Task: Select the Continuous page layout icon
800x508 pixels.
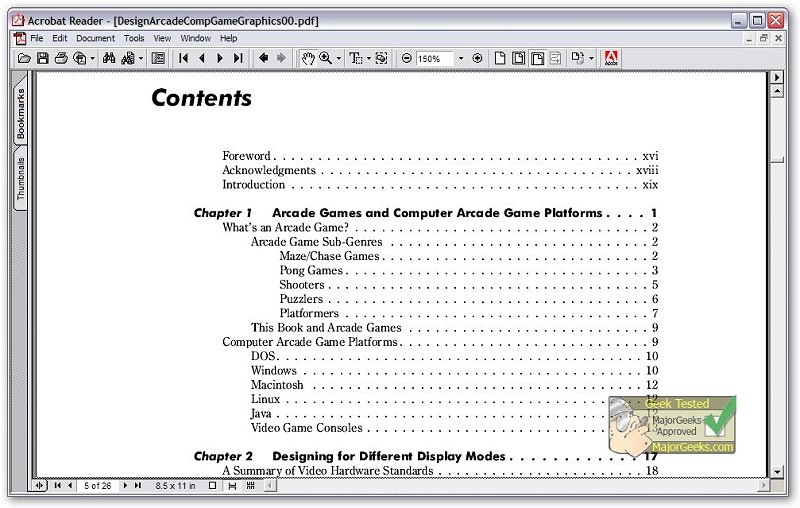Action: [x=232, y=486]
